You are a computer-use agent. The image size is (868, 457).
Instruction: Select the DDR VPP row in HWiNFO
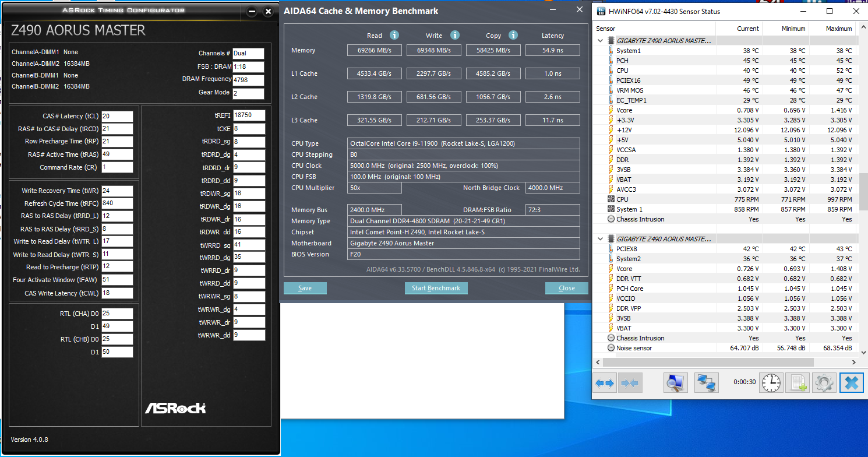pos(725,308)
